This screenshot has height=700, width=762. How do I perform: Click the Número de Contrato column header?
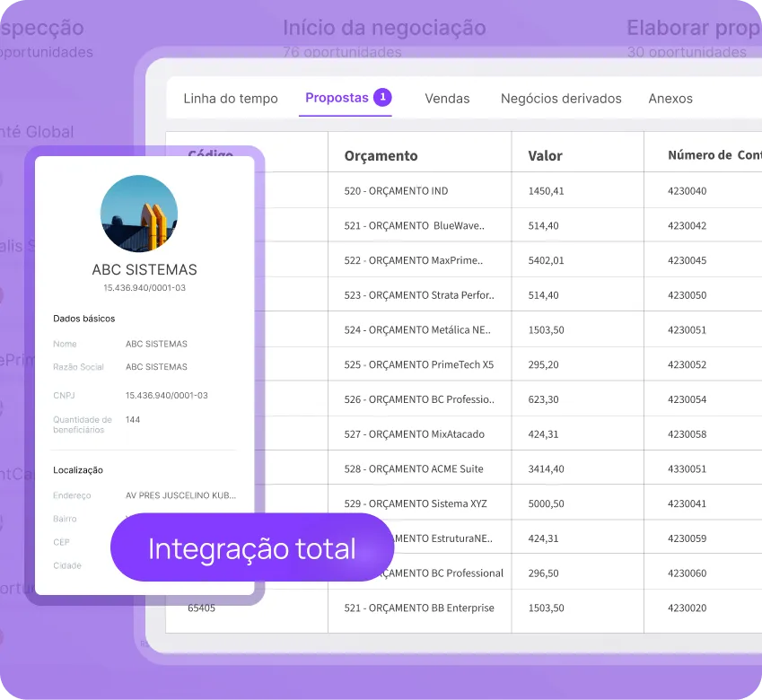pos(710,155)
